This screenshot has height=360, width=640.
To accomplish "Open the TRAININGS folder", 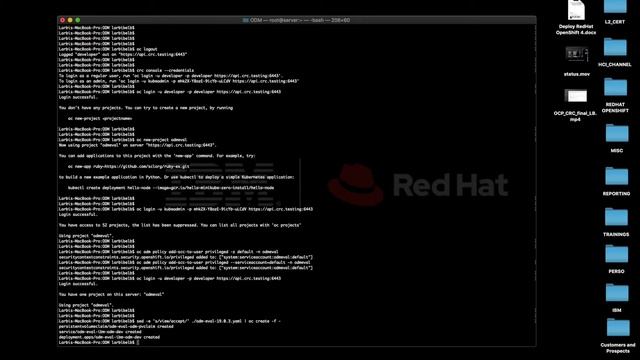I will click(x=616, y=217).
